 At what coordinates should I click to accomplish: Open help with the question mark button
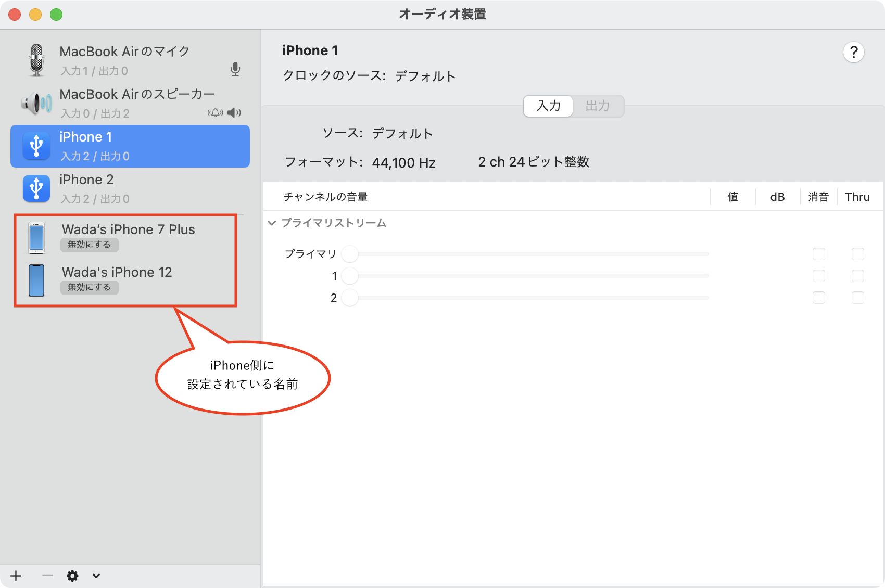[x=853, y=52]
